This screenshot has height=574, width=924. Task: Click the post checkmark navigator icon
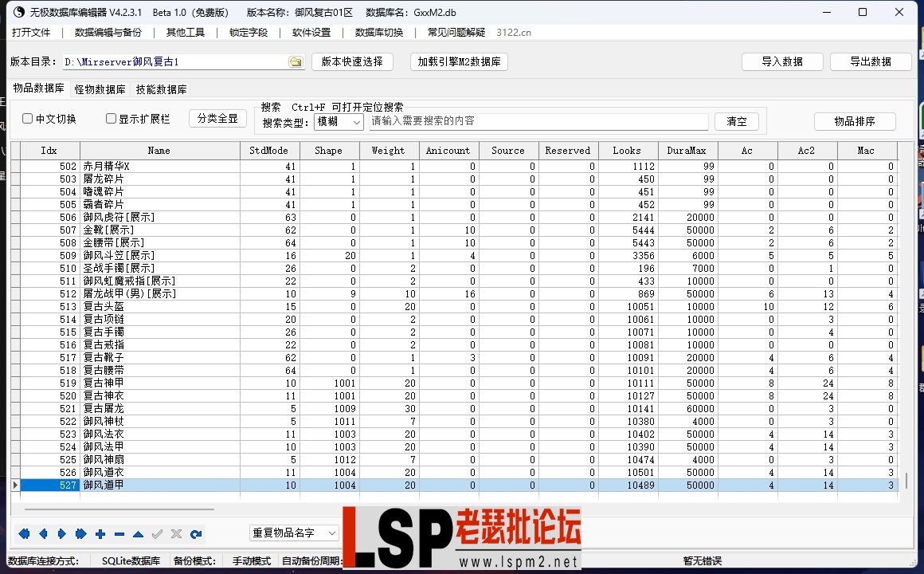(x=157, y=534)
